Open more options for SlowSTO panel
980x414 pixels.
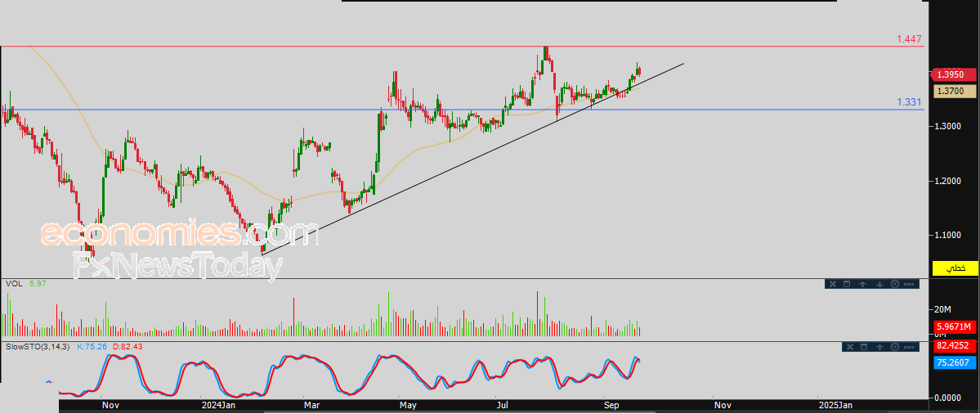click(909, 347)
